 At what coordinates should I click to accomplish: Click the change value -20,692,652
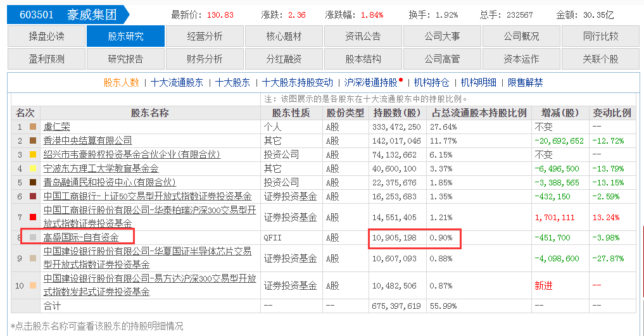pos(559,141)
